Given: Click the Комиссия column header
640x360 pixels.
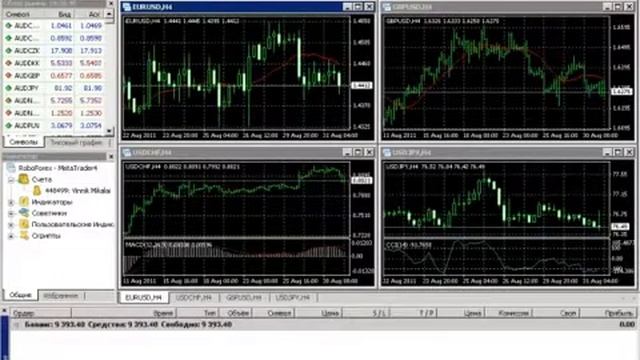Looking at the screenshot, I should [x=509, y=313].
